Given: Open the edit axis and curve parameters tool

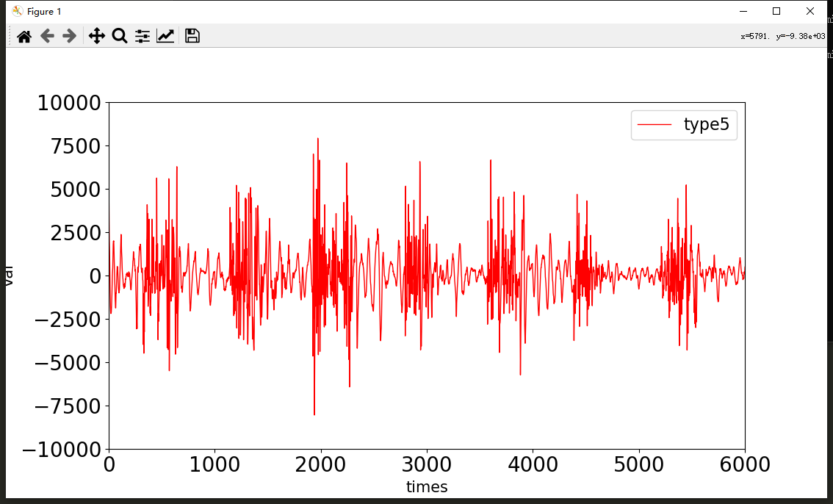Looking at the screenshot, I should pos(165,36).
